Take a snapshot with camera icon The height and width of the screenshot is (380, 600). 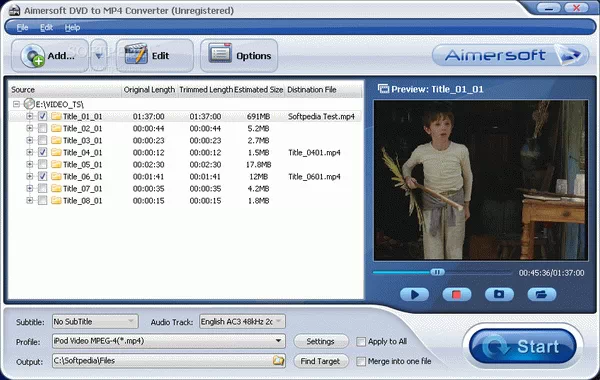coord(499,294)
